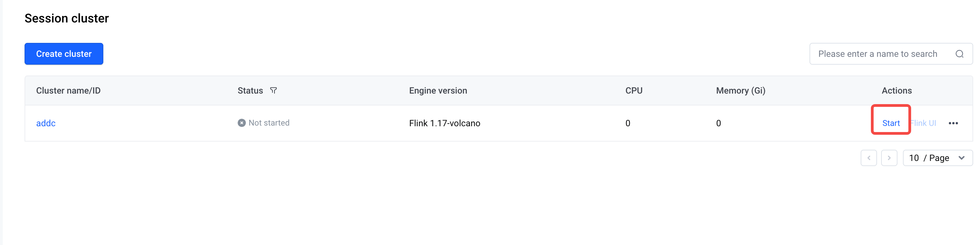Click the Actions column header

coord(896,91)
